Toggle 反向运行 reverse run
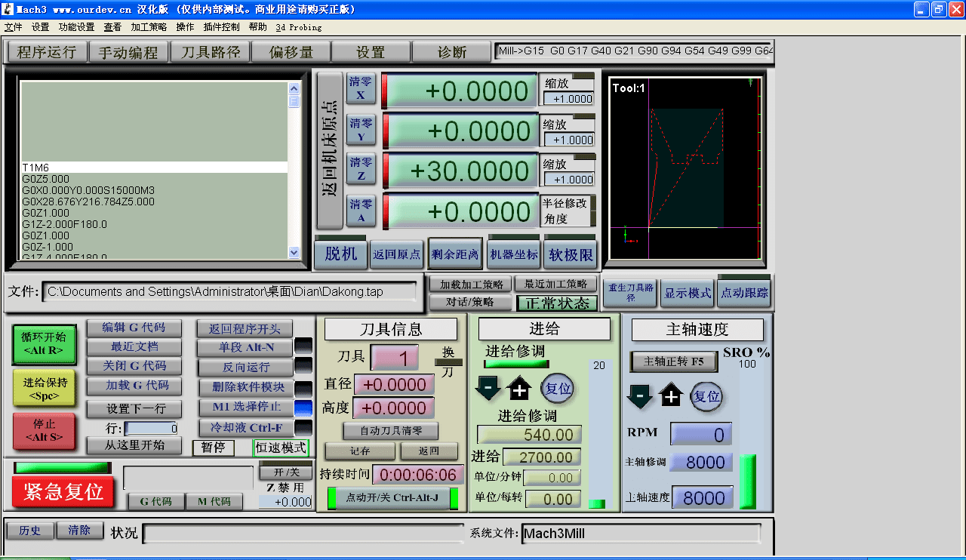 pyautogui.click(x=246, y=368)
